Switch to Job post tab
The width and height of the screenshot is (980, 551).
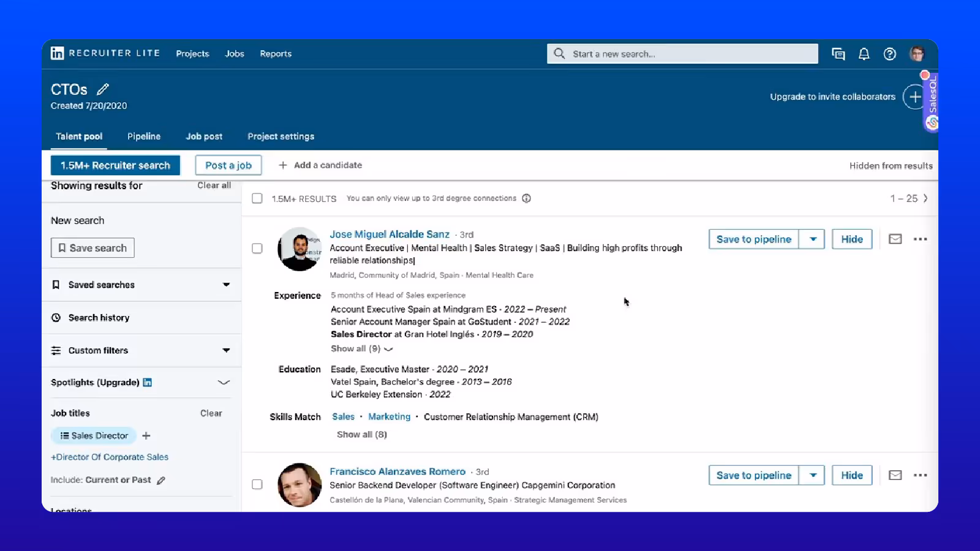204,136
